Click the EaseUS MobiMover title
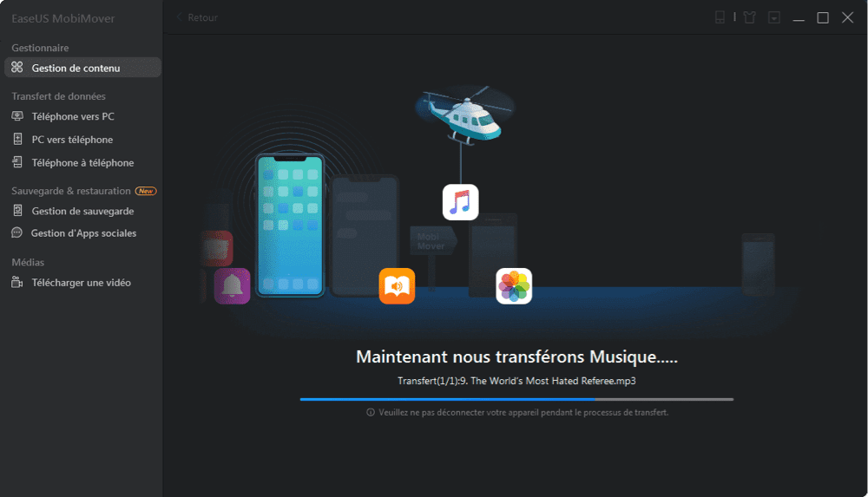 63,18
